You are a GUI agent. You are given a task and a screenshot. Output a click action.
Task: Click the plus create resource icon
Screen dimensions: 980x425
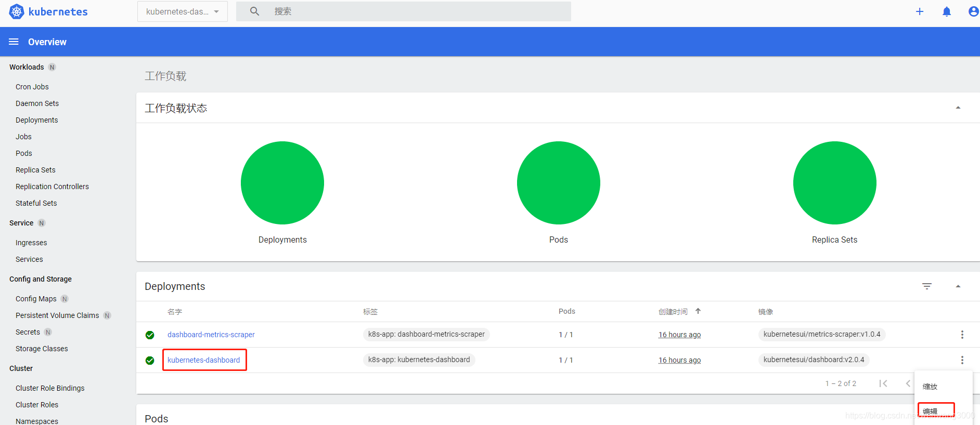(x=920, y=11)
